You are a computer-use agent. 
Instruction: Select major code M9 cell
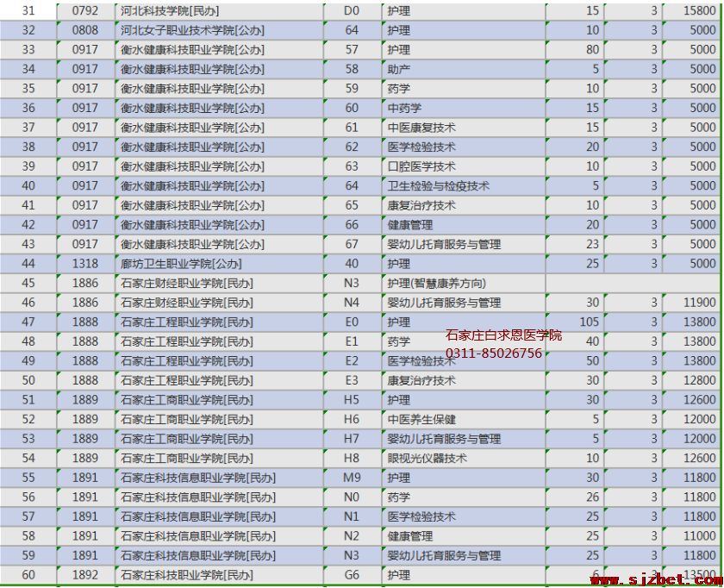click(x=353, y=478)
